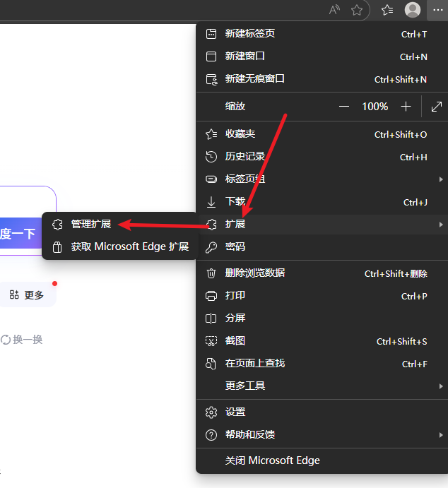Click the 分屏 split screen icon
448x488 pixels.
point(211,319)
